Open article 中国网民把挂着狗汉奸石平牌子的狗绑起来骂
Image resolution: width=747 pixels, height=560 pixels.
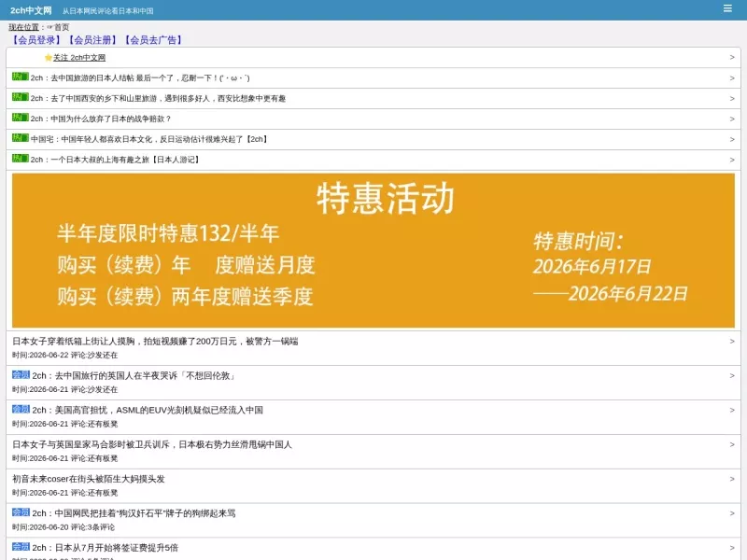(x=134, y=513)
